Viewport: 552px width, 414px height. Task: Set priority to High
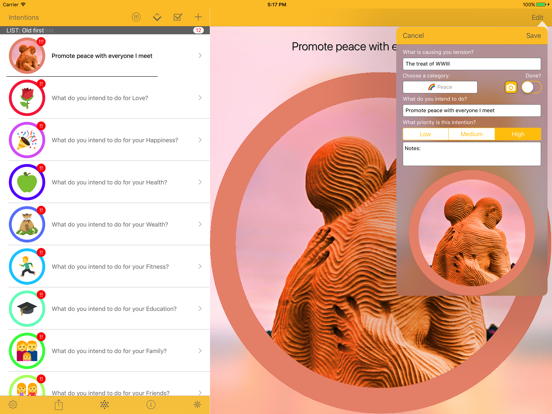pyautogui.click(x=518, y=134)
